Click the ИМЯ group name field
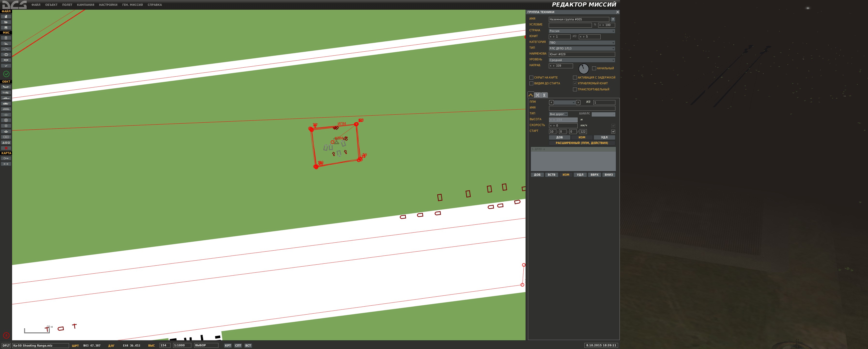 tap(579, 19)
